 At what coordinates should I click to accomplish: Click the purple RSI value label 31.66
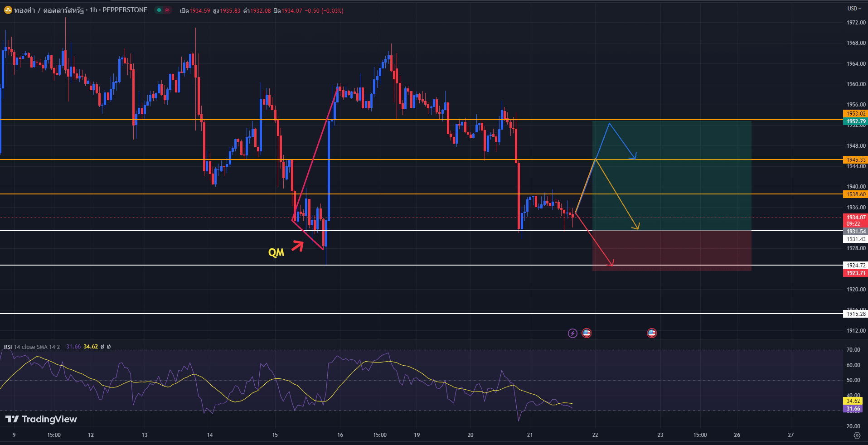(853, 409)
